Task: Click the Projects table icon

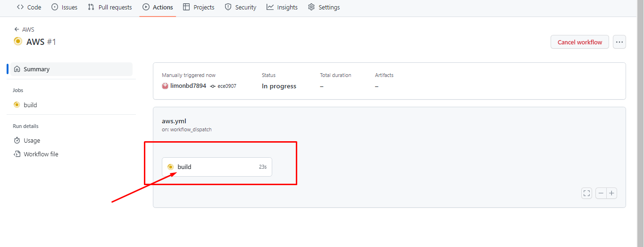Action: click(x=186, y=7)
